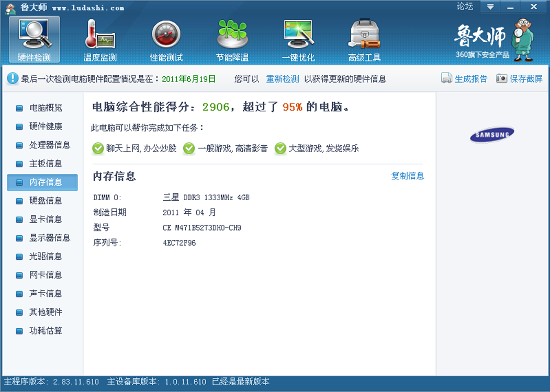550x392 pixels.
Task: Open the 论坛 forum link
Action: tap(465, 6)
